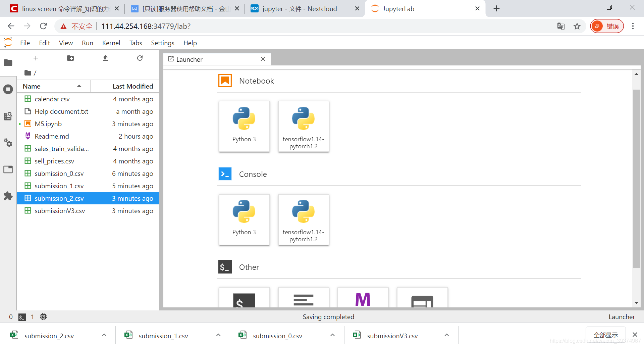Select submission_1.csv in file browser
Viewport: 644px width, 347px height.
[x=88, y=186]
